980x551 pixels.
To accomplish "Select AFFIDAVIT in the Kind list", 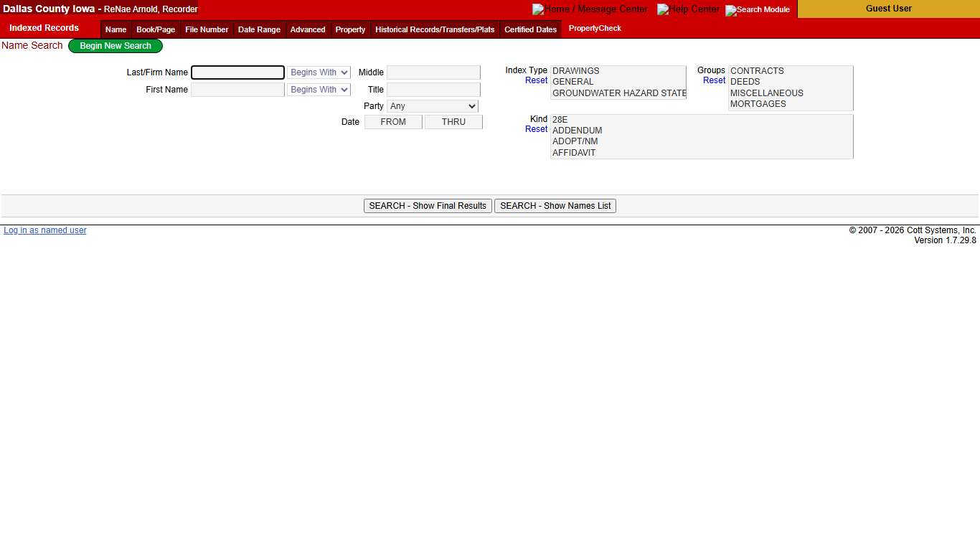I will point(574,153).
